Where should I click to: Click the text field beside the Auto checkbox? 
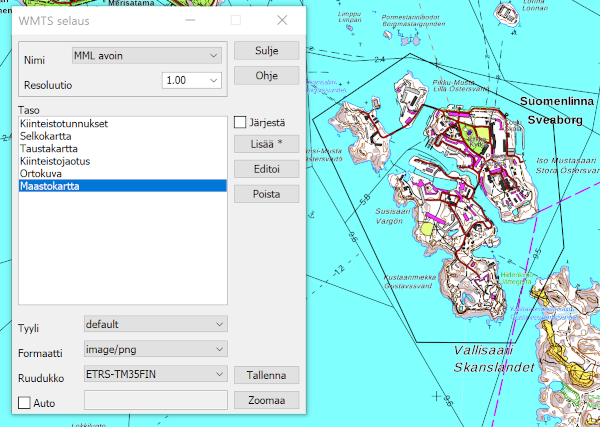click(x=155, y=401)
